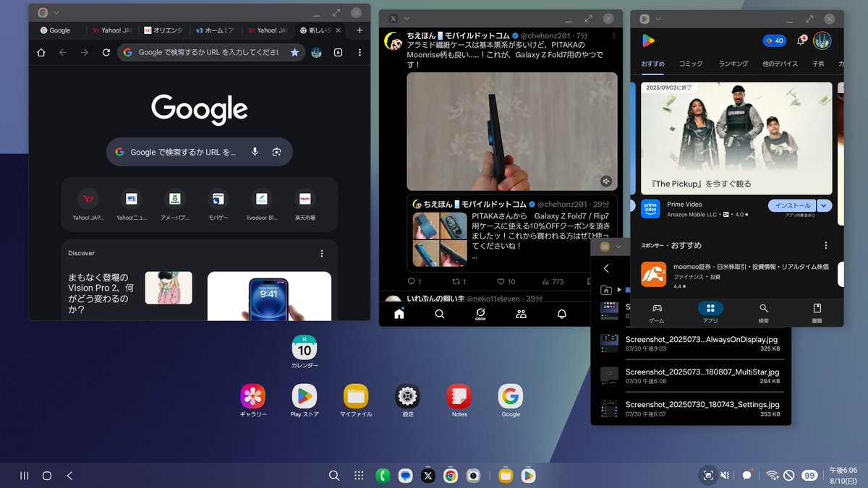Select the コミック Play Store tab

[691, 64]
